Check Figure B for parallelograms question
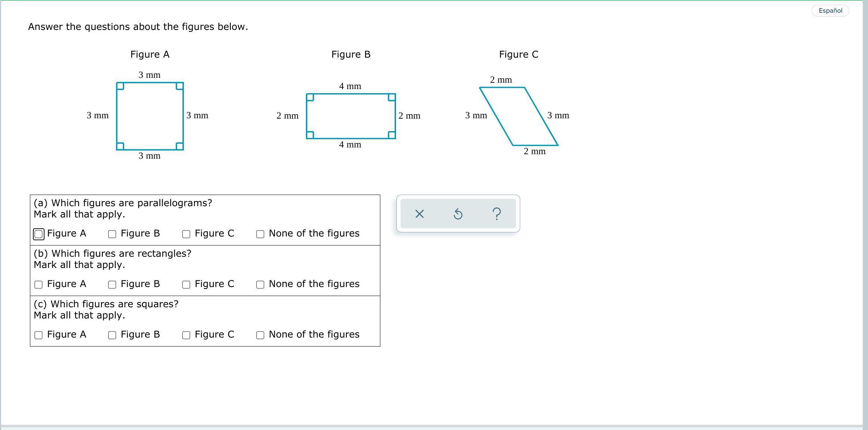Screen dimensions: 868x430 112,234
